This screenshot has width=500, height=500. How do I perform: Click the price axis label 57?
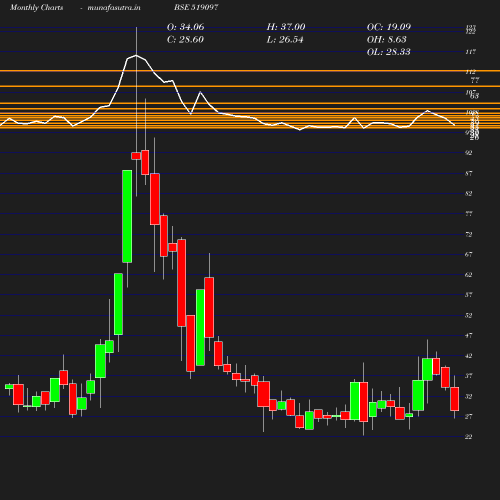pyautogui.click(x=469, y=295)
